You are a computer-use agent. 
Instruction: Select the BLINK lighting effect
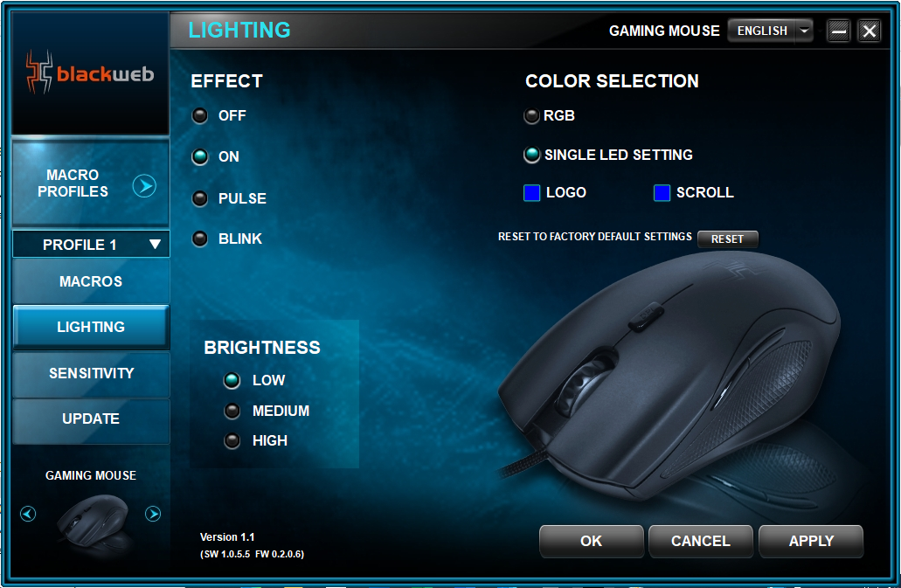click(x=200, y=239)
